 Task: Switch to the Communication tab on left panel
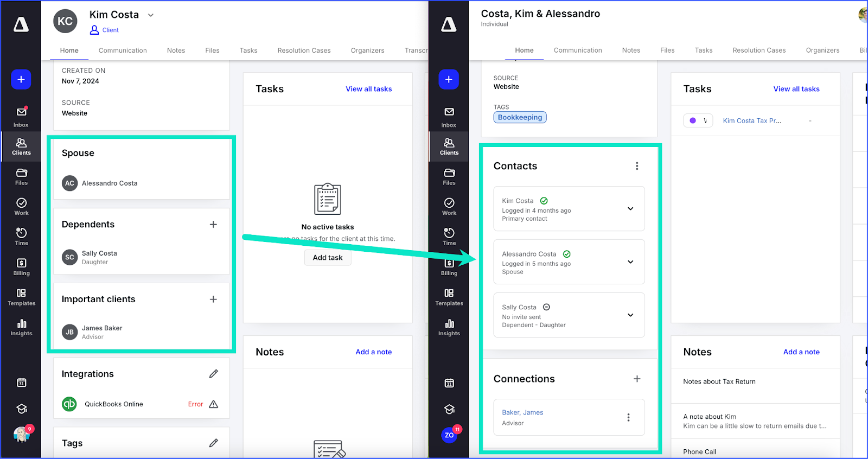tap(123, 50)
